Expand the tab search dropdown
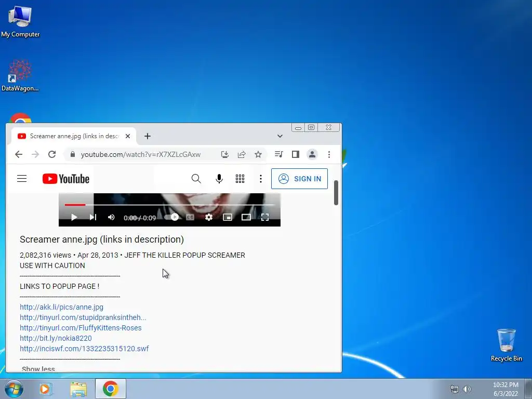This screenshot has width=532, height=399. tap(280, 136)
